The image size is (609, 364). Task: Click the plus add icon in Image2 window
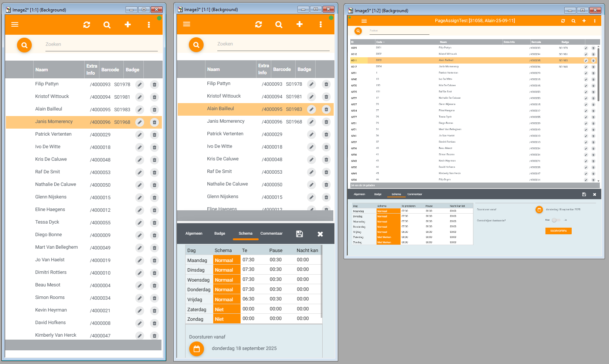tap(127, 24)
